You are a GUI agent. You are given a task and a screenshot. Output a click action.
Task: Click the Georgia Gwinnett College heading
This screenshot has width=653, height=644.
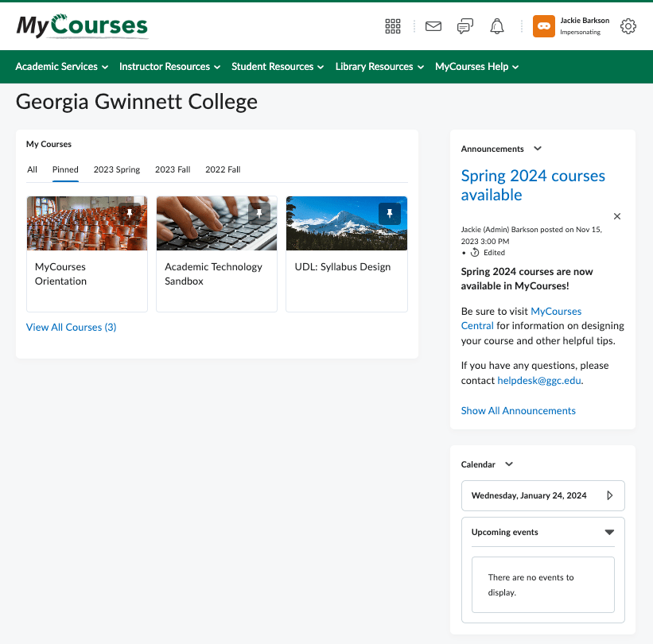(x=137, y=102)
